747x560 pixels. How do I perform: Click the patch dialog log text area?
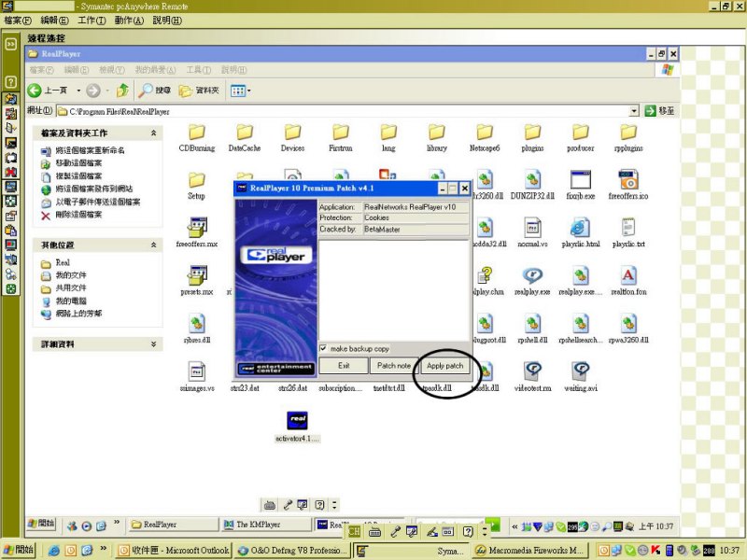coord(394,290)
